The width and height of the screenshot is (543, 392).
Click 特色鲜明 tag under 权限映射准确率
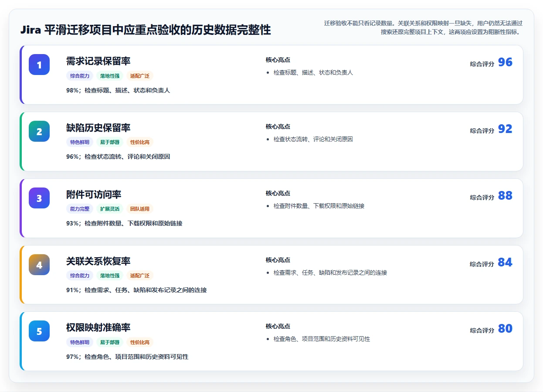80,342
